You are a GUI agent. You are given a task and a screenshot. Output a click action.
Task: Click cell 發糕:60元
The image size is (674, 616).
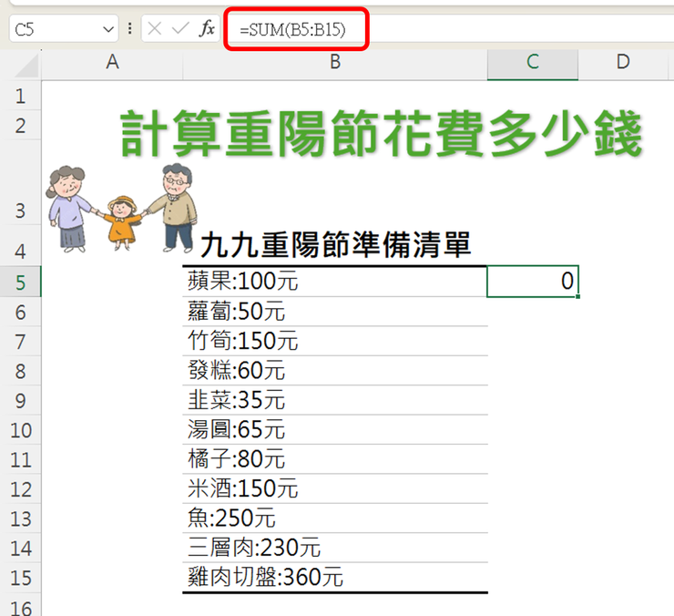click(x=335, y=371)
